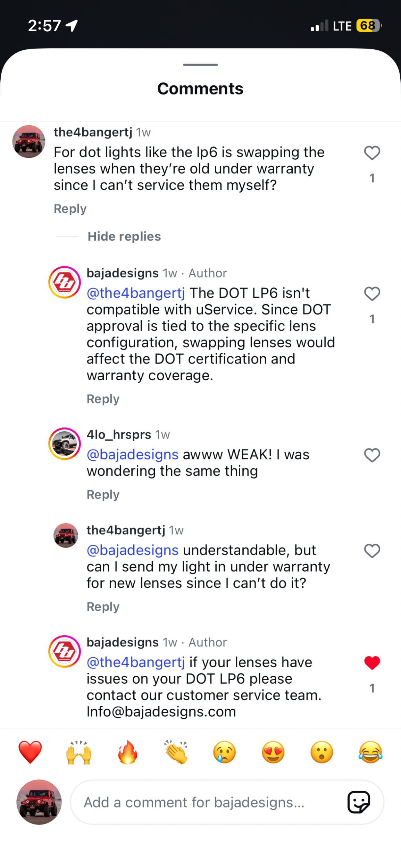
Task: Tap the heart-eyes emoji reaction
Action: pos(273,752)
